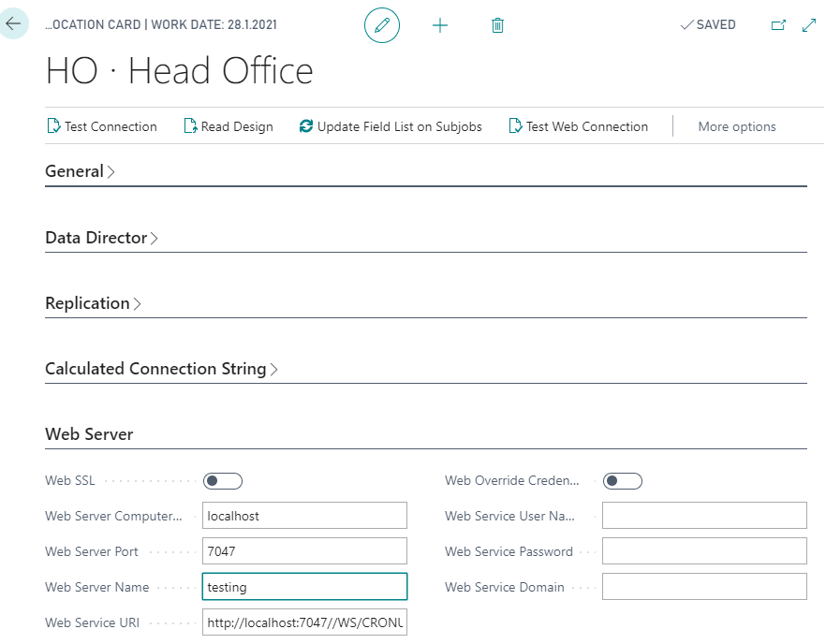Click the expand to full-screen arrows icon

coord(810,25)
